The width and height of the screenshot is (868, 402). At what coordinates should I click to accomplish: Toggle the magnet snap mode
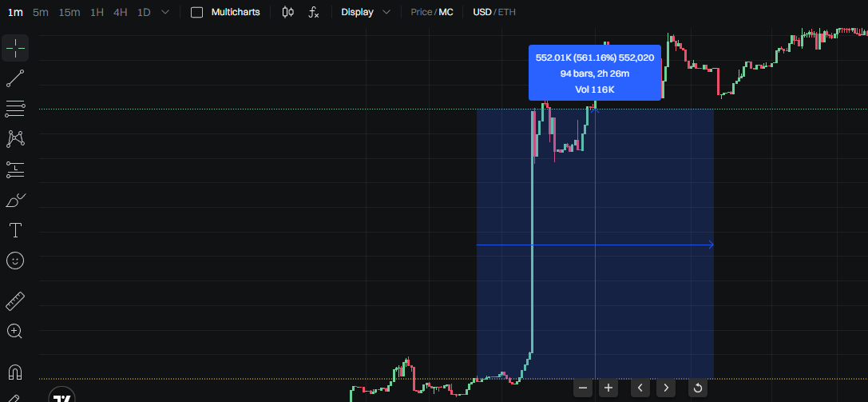click(x=15, y=372)
